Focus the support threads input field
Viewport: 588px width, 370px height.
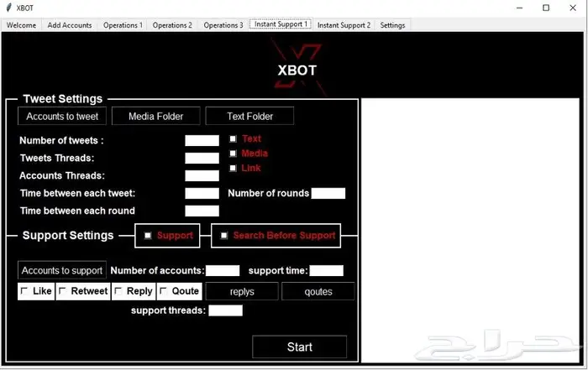tap(225, 310)
